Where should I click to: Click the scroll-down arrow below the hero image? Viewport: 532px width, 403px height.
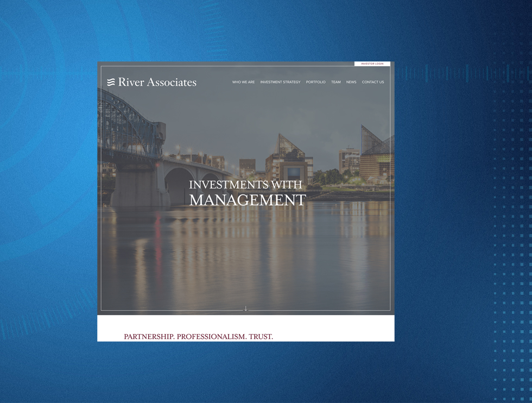(x=245, y=308)
